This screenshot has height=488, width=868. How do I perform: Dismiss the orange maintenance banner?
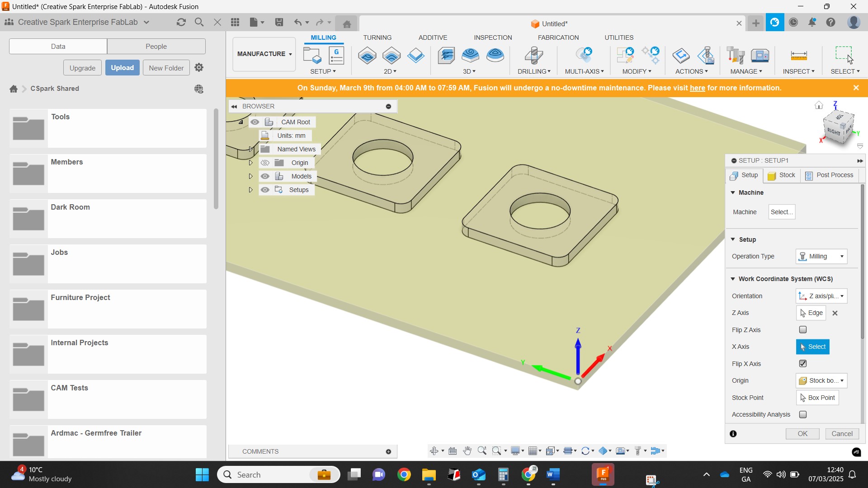pos(856,88)
